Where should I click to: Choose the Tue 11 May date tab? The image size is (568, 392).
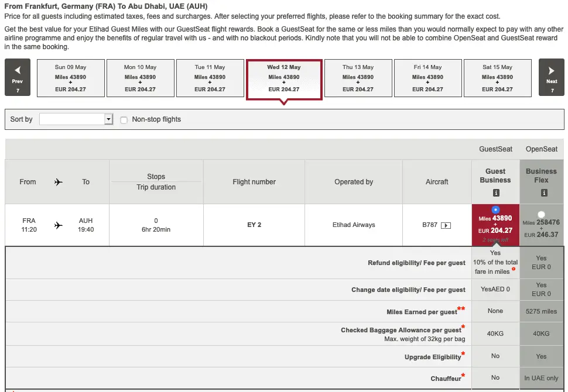pyautogui.click(x=210, y=78)
